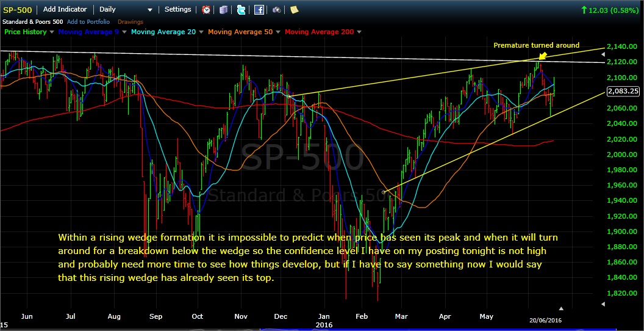This screenshot has width=644, height=331.
Task: Click the database stack icon in toolbar
Action: (223, 9)
